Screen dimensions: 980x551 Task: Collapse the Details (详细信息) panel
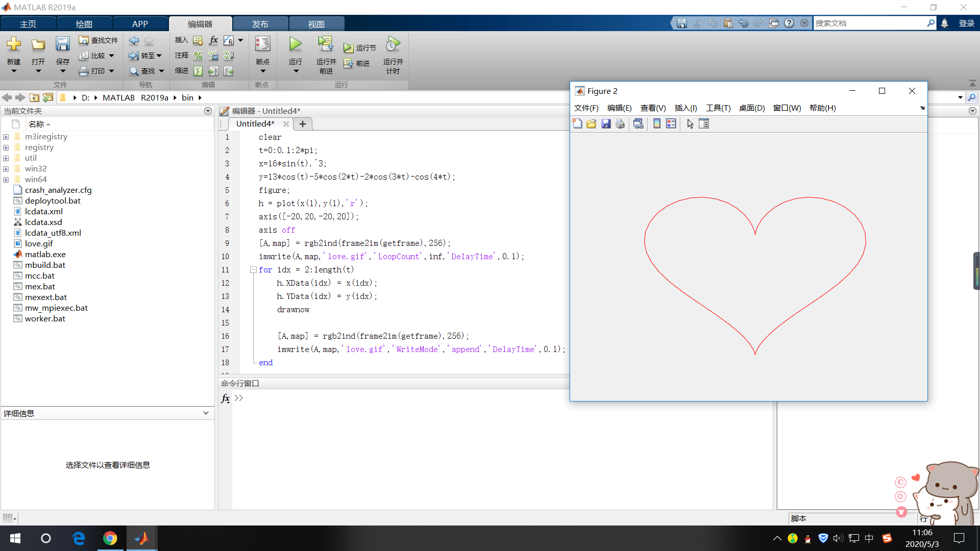[x=206, y=413]
